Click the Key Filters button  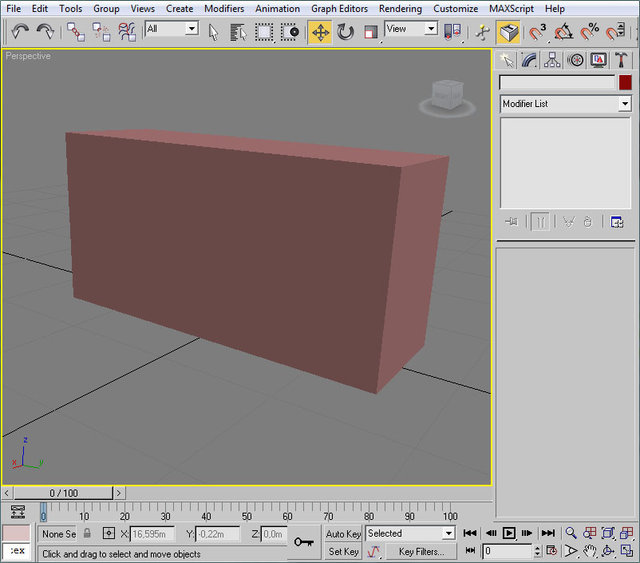(x=421, y=551)
